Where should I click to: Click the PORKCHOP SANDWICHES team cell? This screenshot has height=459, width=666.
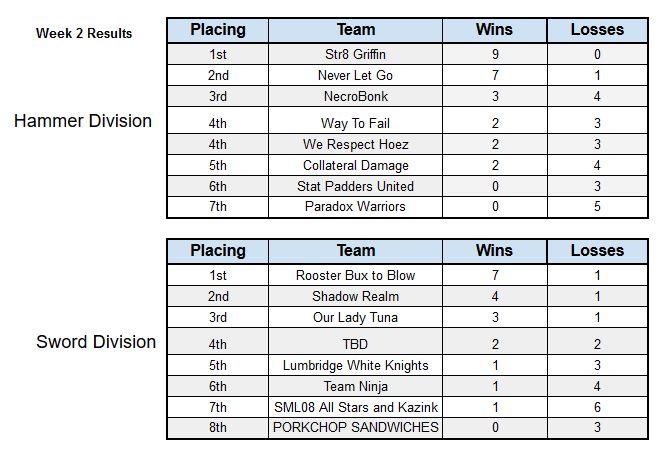(356, 428)
